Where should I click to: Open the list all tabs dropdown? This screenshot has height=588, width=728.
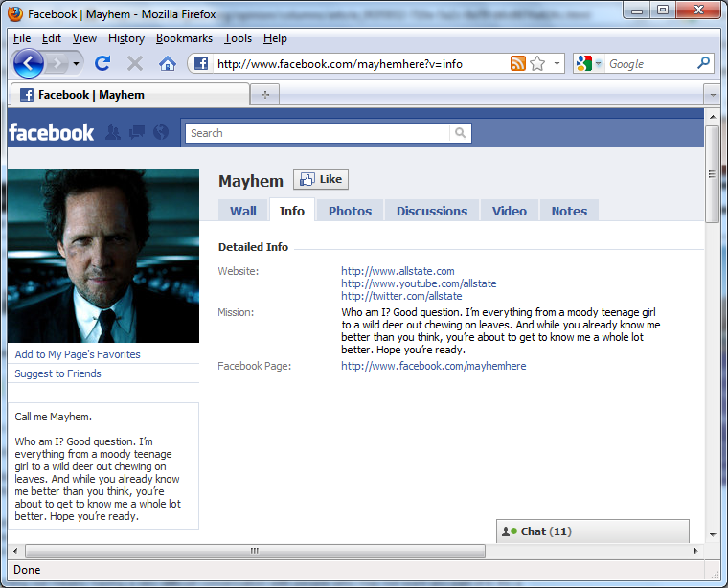pyautogui.click(x=713, y=95)
